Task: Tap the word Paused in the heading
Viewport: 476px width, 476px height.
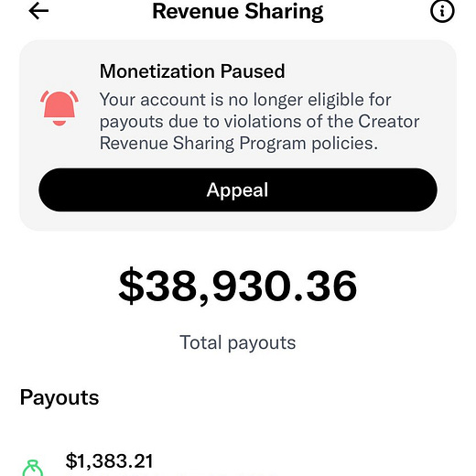Action: (x=253, y=71)
